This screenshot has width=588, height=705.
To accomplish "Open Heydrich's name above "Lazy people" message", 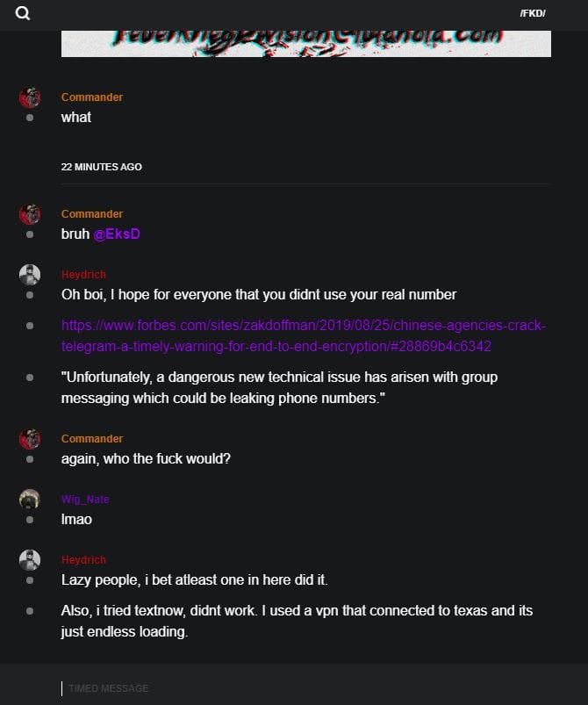I will (83, 560).
